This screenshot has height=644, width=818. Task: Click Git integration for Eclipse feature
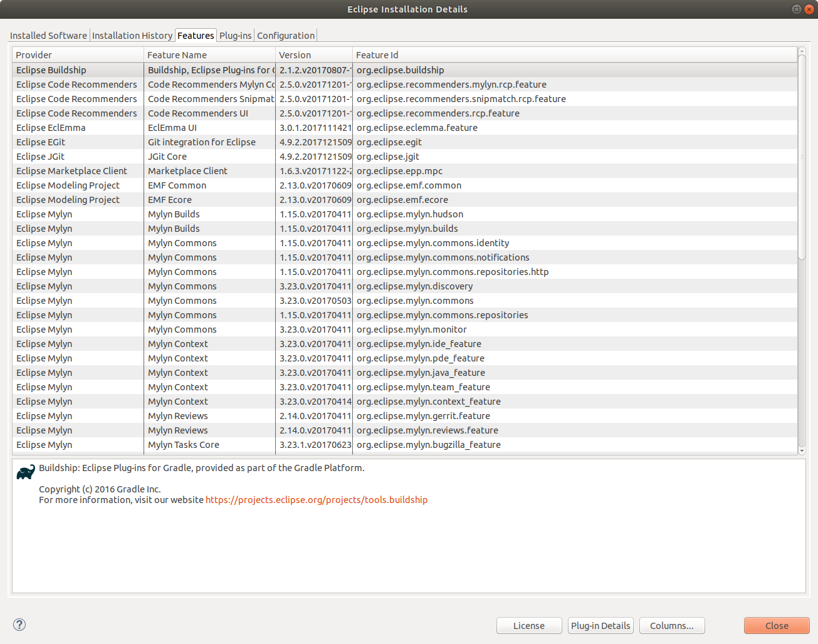coord(202,142)
